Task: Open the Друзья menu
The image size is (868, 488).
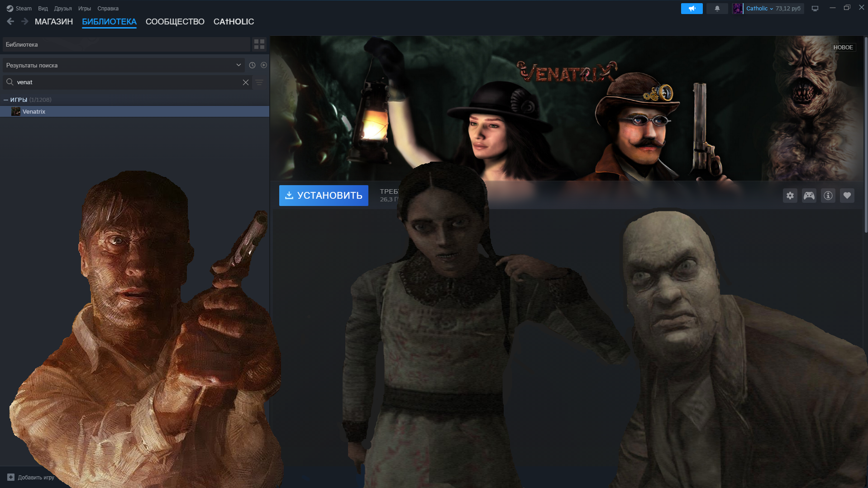Action: pyautogui.click(x=63, y=9)
